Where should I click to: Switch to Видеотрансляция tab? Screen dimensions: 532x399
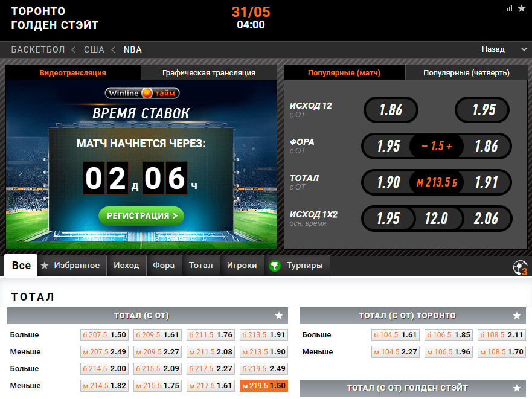(73, 72)
